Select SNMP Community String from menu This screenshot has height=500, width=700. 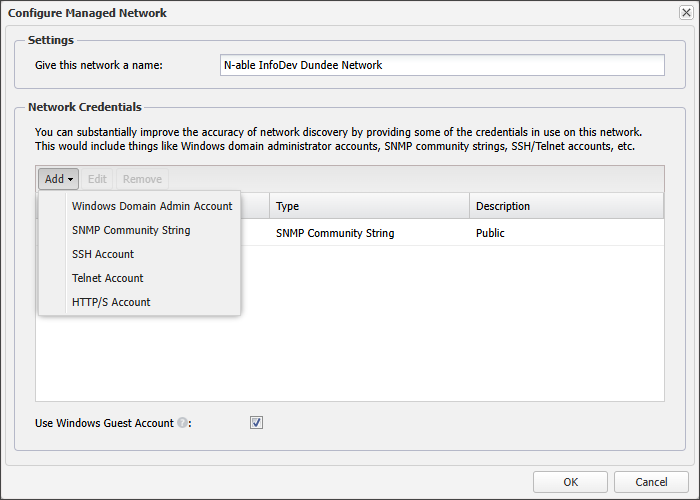point(131,230)
